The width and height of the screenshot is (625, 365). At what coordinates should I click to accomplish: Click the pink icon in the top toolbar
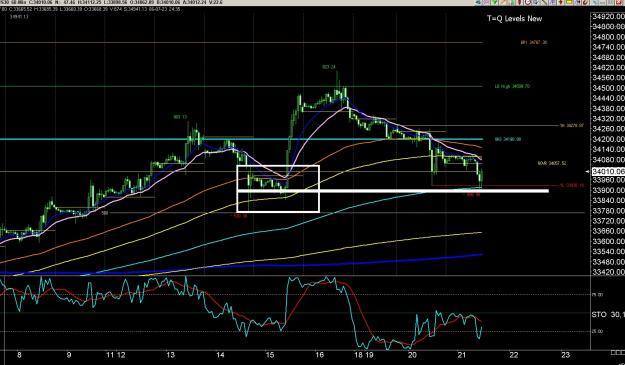[485, 2]
